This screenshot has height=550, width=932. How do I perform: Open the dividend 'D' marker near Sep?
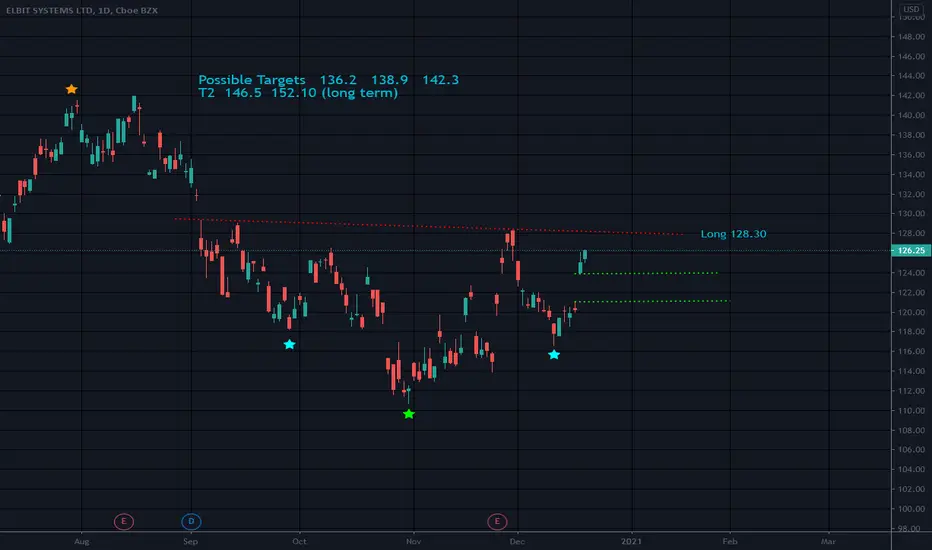[191, 521]
